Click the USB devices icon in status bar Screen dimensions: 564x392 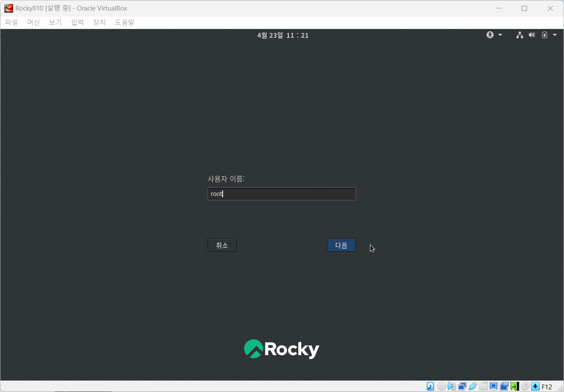473,386
